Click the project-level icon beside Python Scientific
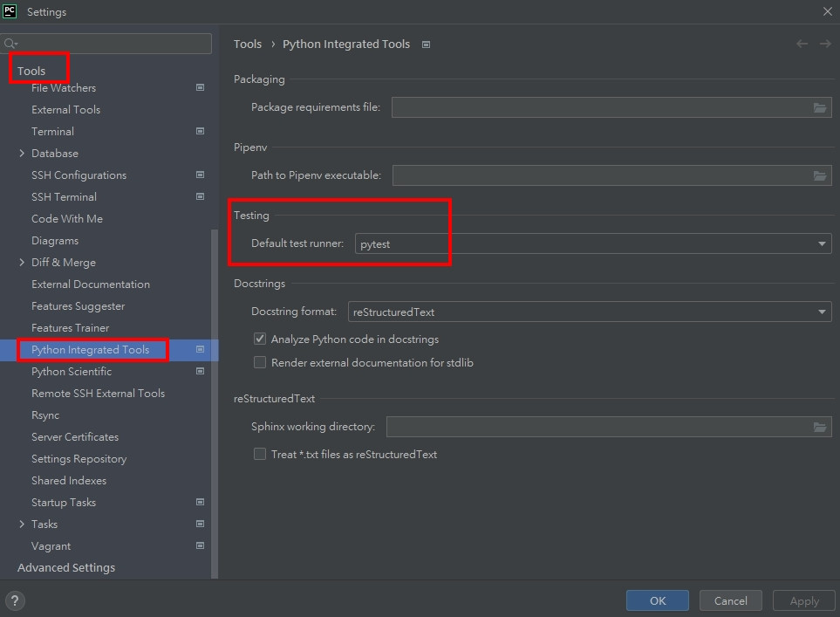Viewport: 840px width, 617px height. pyautogui.click(x=200, y=371)
